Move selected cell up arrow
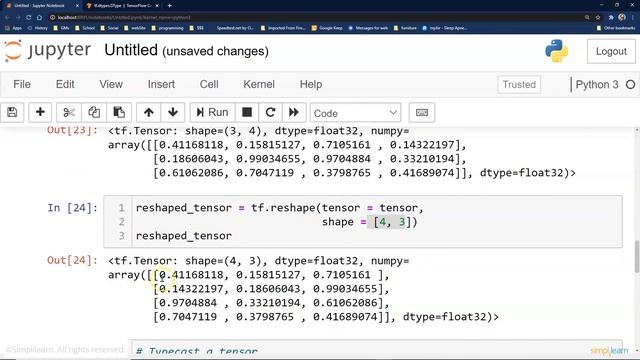Screen dimensions: 640x360 pos(149,112)
